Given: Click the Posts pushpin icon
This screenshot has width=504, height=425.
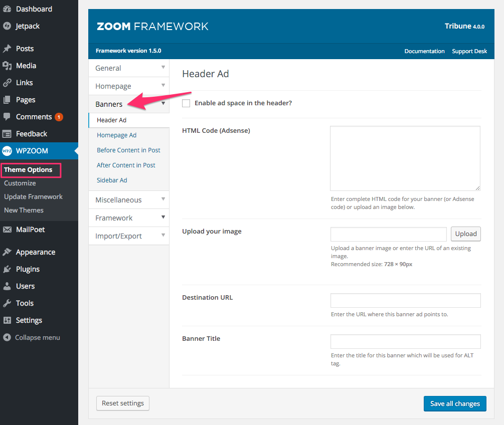Looking at the screenshot, I should pos(7,49).
